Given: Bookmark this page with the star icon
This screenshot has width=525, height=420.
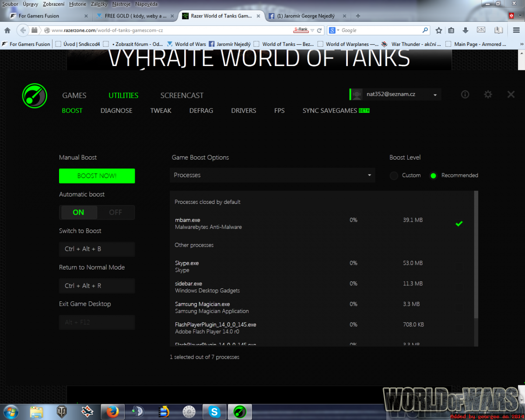Looking at the screenshot, I should click(x=439, y=30).
